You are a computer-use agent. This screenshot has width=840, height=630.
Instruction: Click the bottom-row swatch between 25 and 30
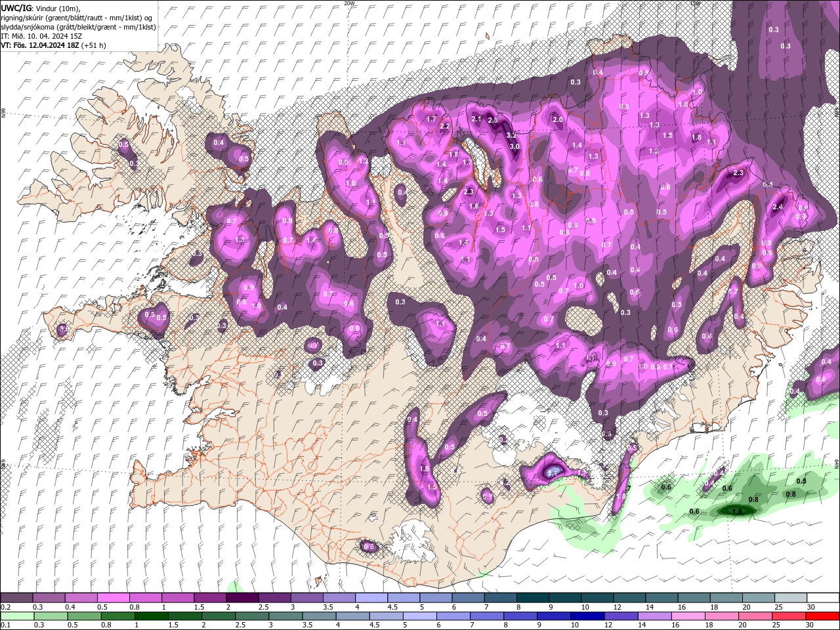789,616
